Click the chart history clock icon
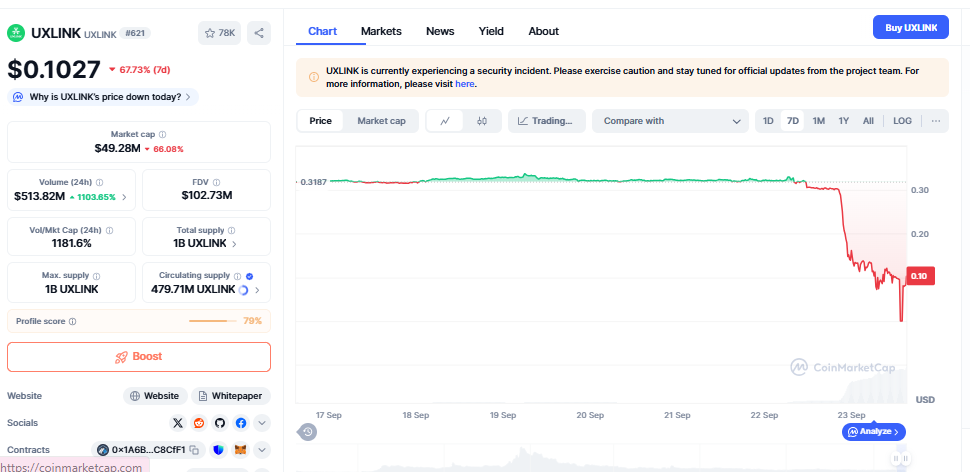This screenshot has width=970, height=472. pos(307,432)
